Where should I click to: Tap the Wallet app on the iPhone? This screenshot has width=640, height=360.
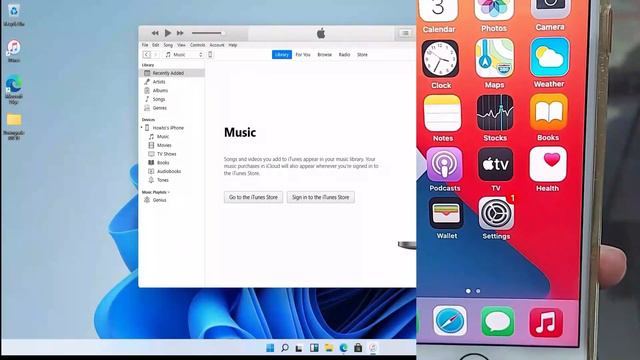click(x=446, y=213)
